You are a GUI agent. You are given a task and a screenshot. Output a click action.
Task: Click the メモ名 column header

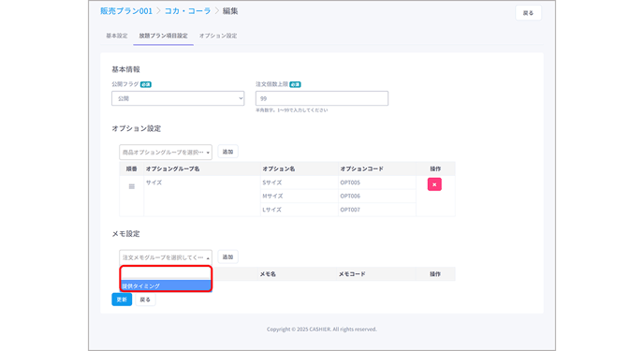pyautogui.click(x=268, y=274)
